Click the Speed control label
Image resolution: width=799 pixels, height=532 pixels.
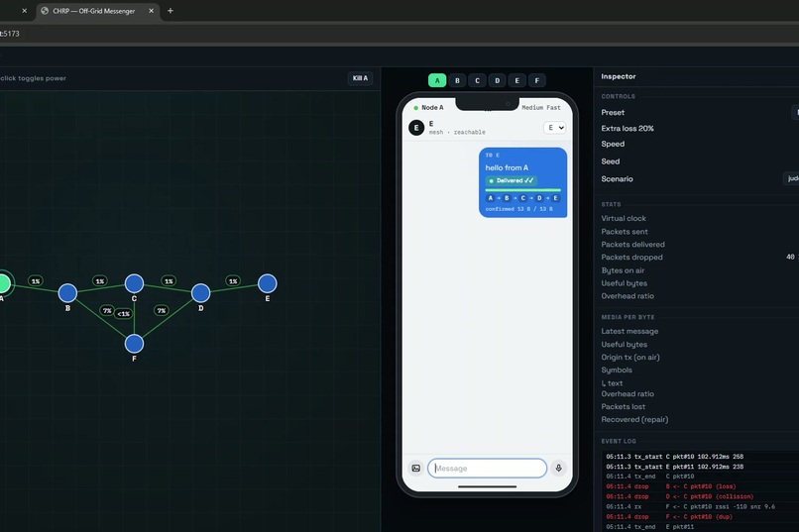[613, 144]
